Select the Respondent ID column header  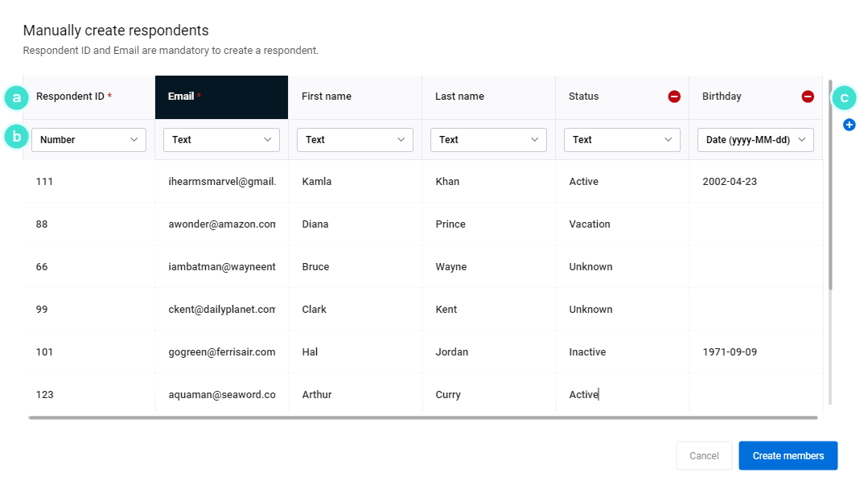pyautogui.click(x=88, y=97)
